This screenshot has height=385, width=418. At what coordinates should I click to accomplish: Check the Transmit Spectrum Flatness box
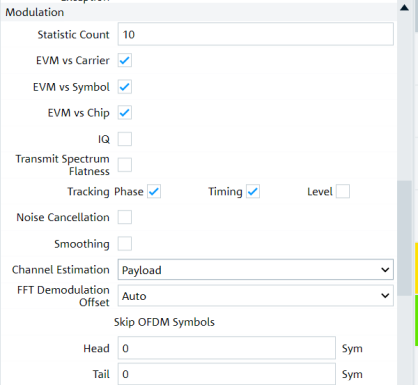pyautogui.click(x=125, y=165)
